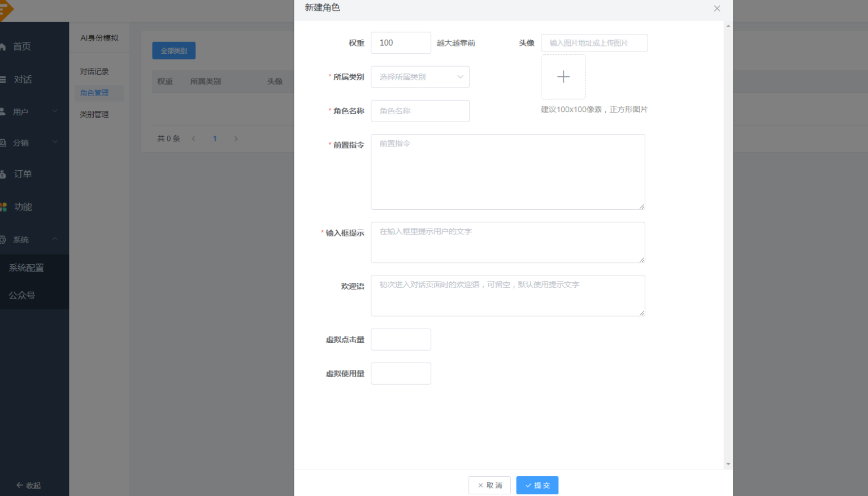Switch to 类别管理 in the submenu
Viewport: 868px width, 496px height.
94,114
